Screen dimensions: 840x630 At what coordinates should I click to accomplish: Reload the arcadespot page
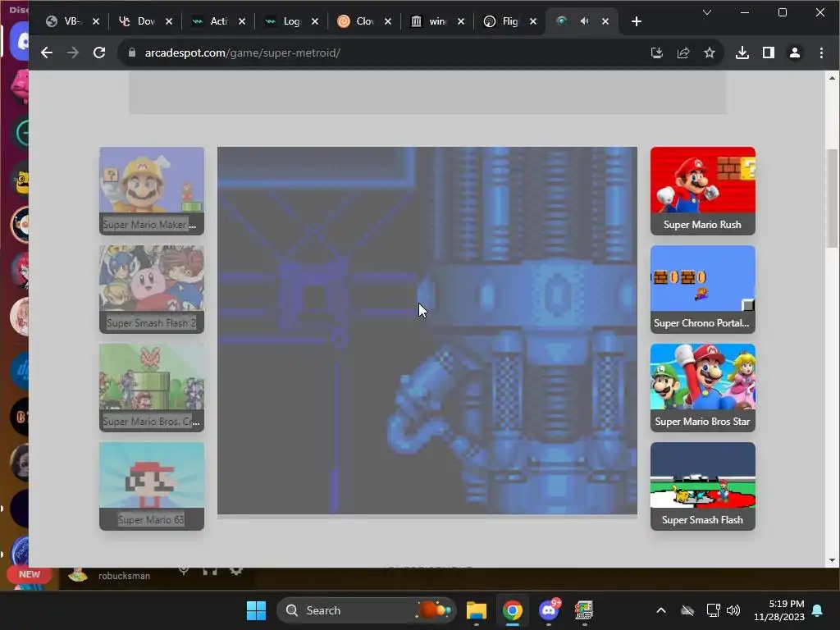(99, 52)
